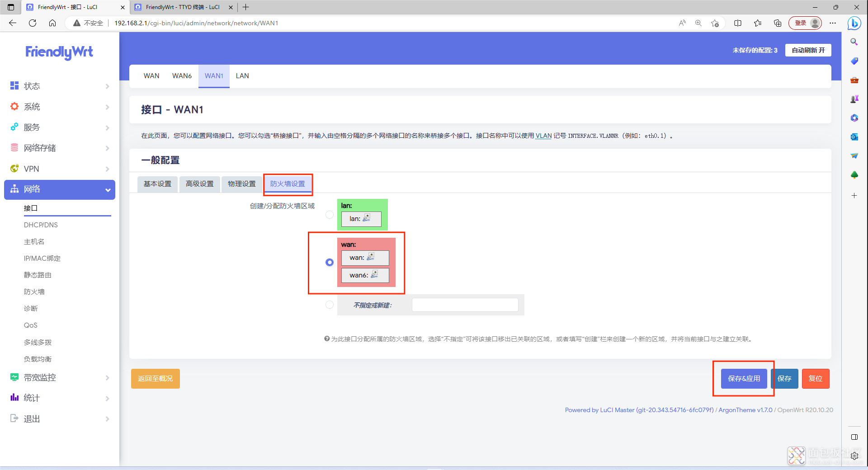Open the Outlook icon in Edge sidebar
Viewport: 868px width, 470px height.
pyautogui.click(x=854, y=137)
